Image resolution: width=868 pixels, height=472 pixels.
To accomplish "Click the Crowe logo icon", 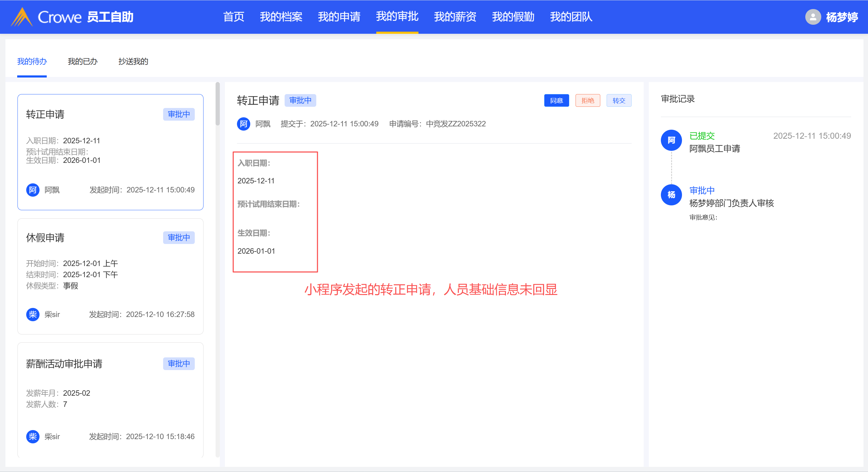I will 21,17.
